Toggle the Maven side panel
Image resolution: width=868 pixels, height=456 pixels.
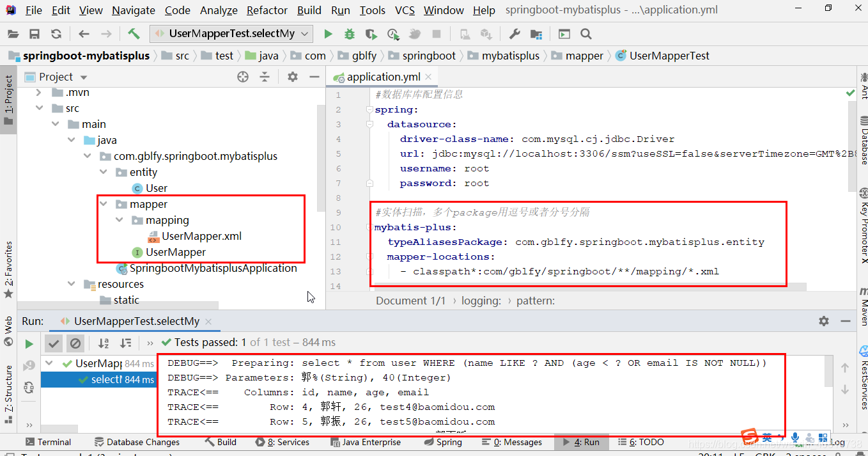coord(863,306)
